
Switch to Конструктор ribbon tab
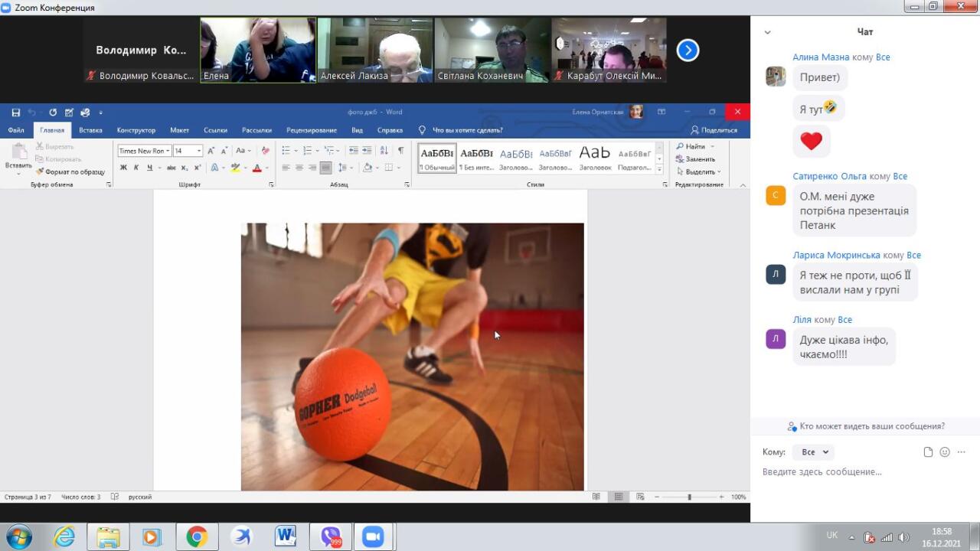point(136,130)
